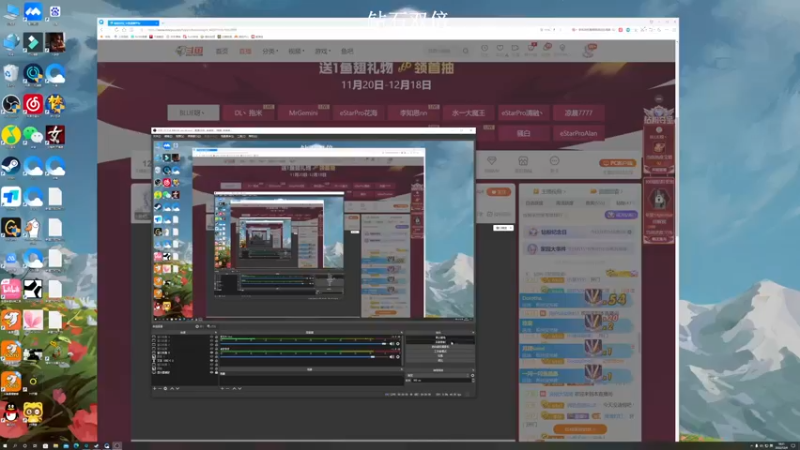
Task: Expand the 分类 dropdown in Huya navigation
Action: (x=270, y=51)
